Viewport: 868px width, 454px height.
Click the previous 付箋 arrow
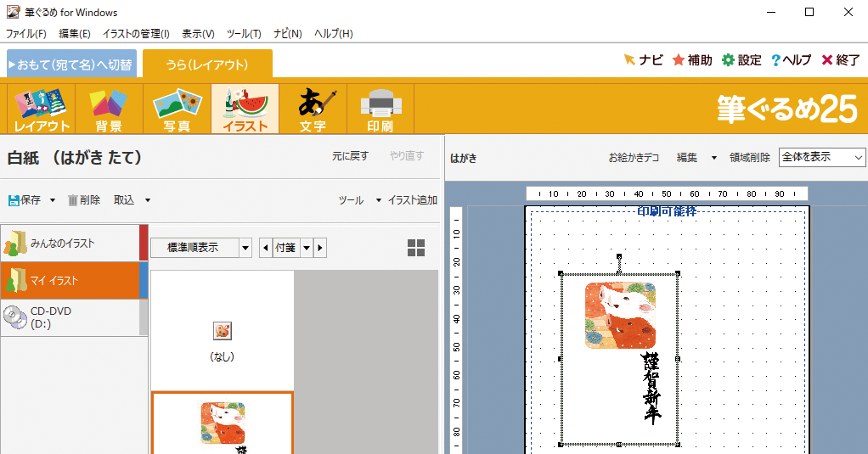(266, 248)
